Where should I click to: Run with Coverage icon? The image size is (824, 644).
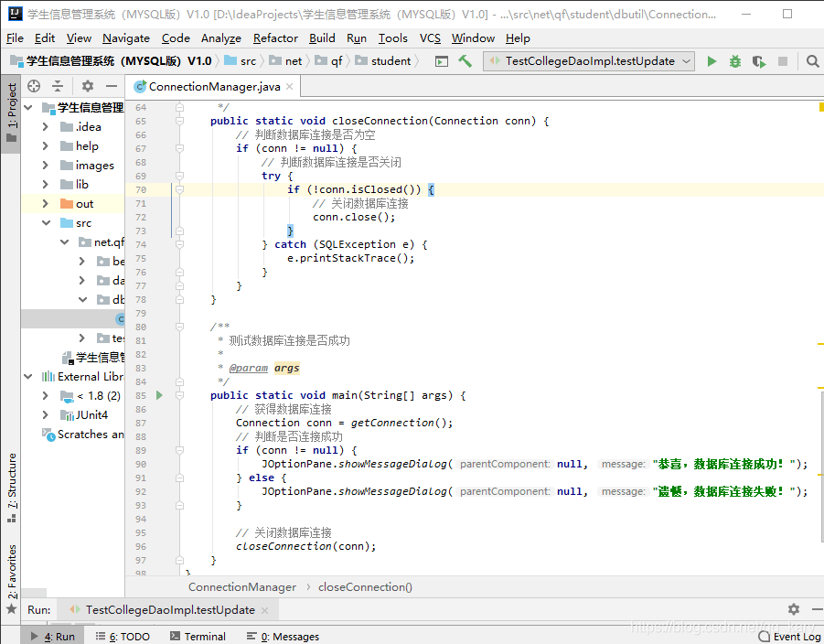click(758, 61)
